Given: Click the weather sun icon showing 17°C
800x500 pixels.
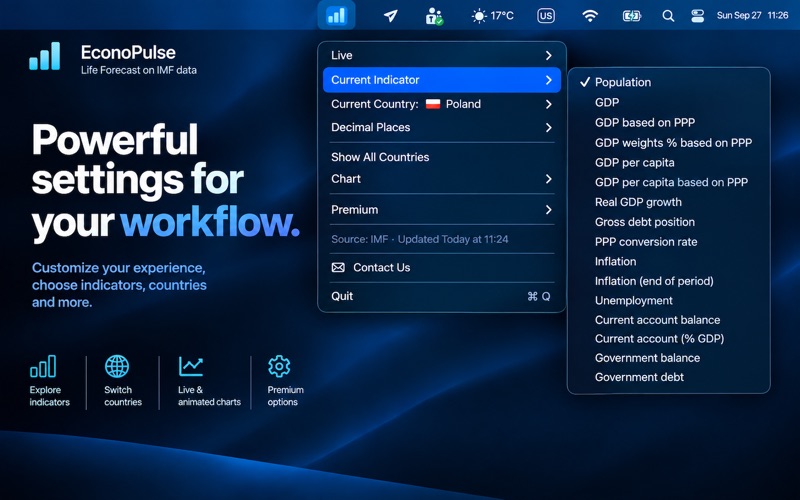Looking at the screenshot, I should point(492,16).
